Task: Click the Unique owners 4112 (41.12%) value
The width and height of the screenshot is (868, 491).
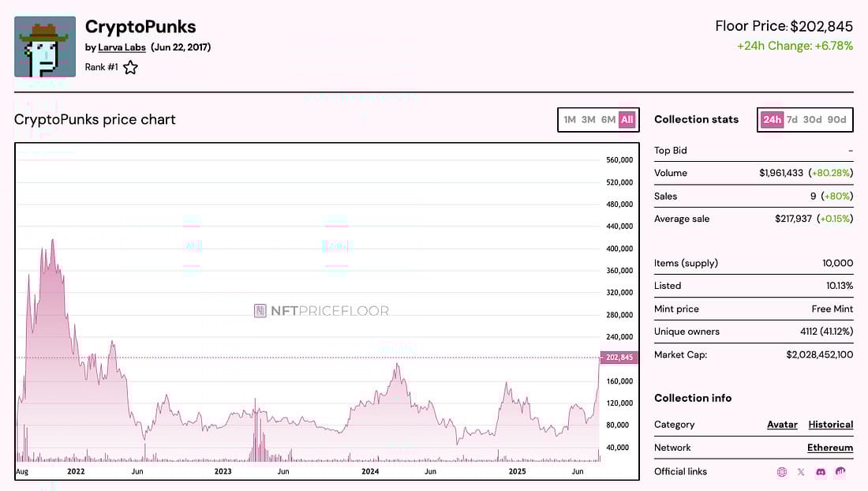Action: [826, 332]
